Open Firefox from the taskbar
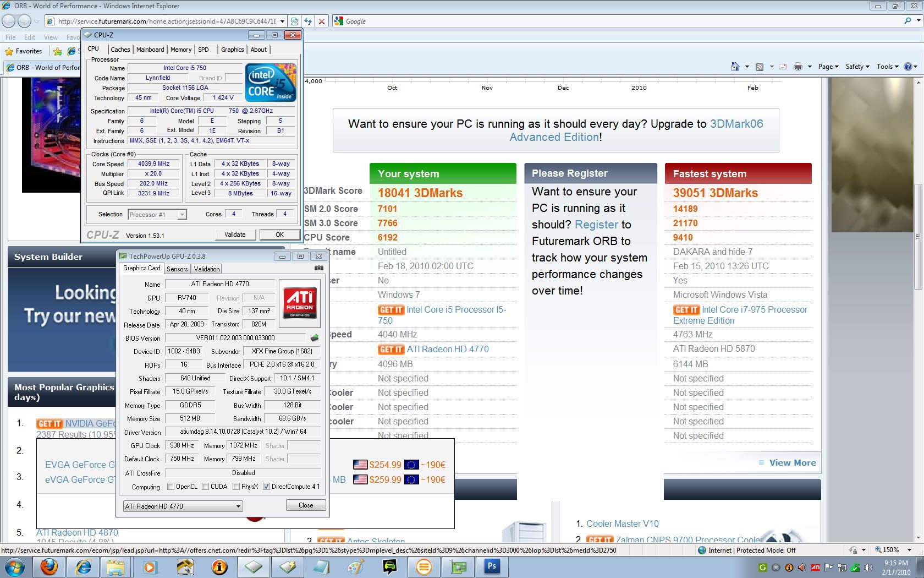The width and height of the screenshot is (924, 578). point(50,566)
